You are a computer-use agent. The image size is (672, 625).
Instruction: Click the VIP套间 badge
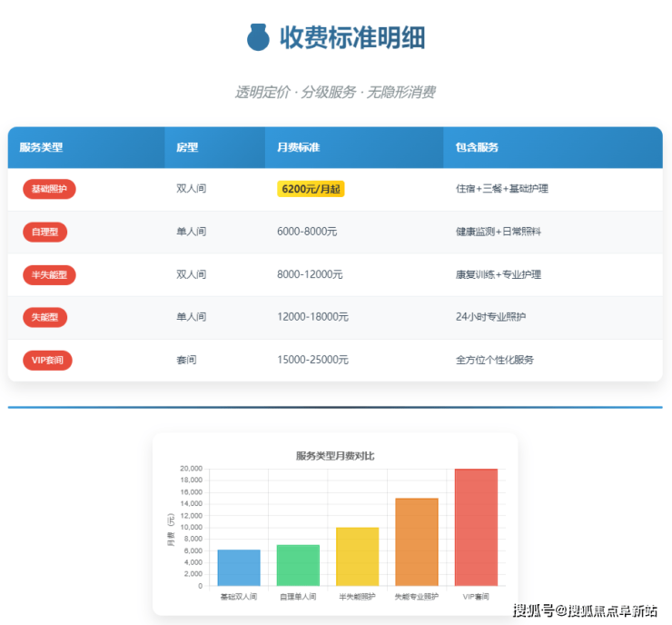click(x=47, y=360)
